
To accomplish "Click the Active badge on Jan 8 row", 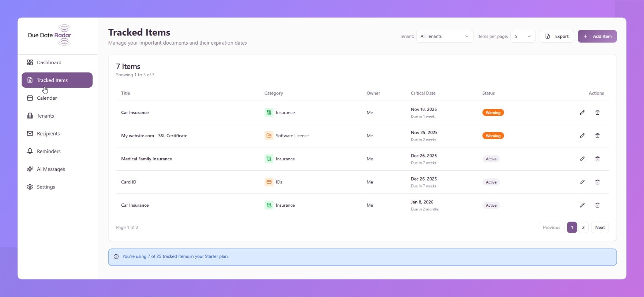I will (491, 205).
